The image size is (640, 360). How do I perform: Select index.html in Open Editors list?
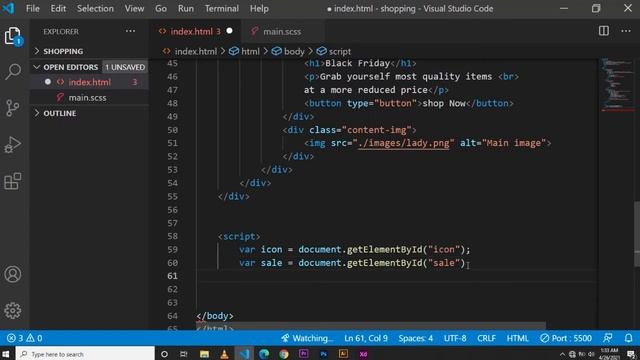coord(89,82)
